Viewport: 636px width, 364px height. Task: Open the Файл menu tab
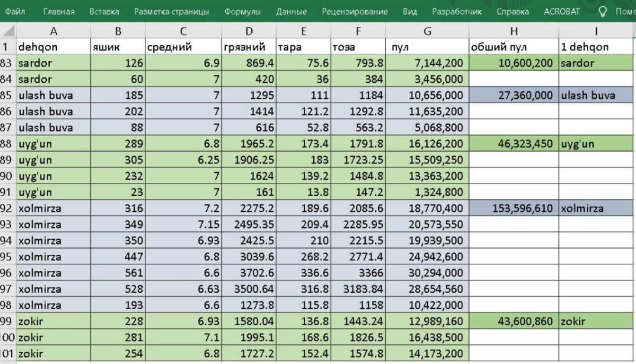tap(15, 11)
